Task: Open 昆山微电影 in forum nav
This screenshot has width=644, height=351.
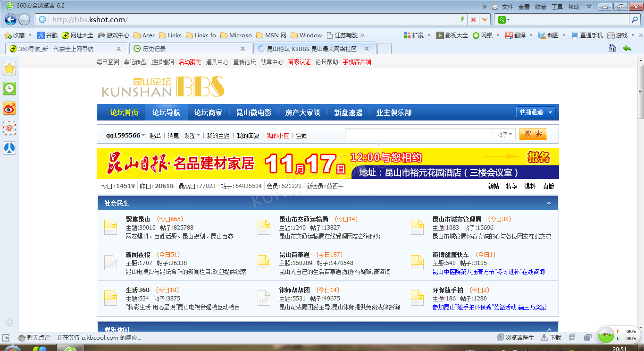Action: [x=254, y=112]
